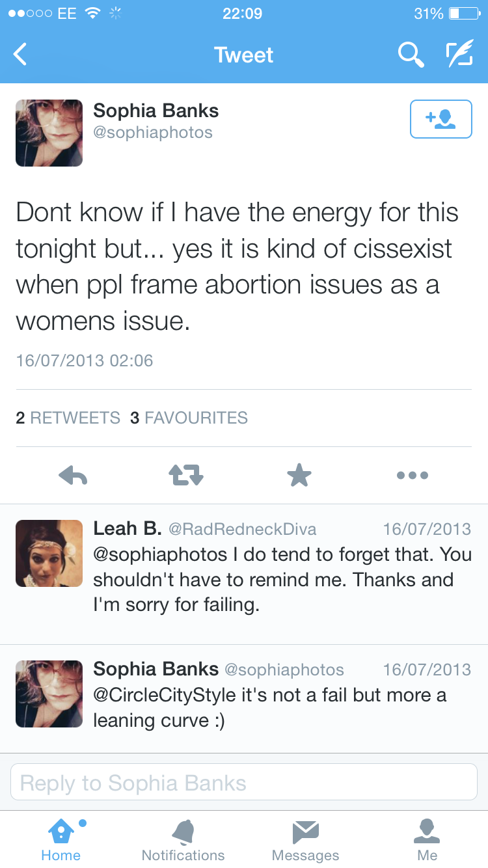Open Leah B.'s profile picture
The width and height of the screenshot is (488, 868).
[x=49, y=554]
